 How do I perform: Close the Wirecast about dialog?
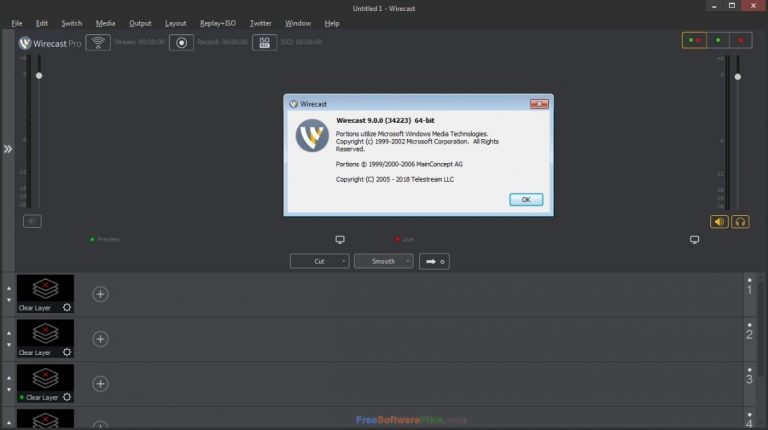click(539, 104)
